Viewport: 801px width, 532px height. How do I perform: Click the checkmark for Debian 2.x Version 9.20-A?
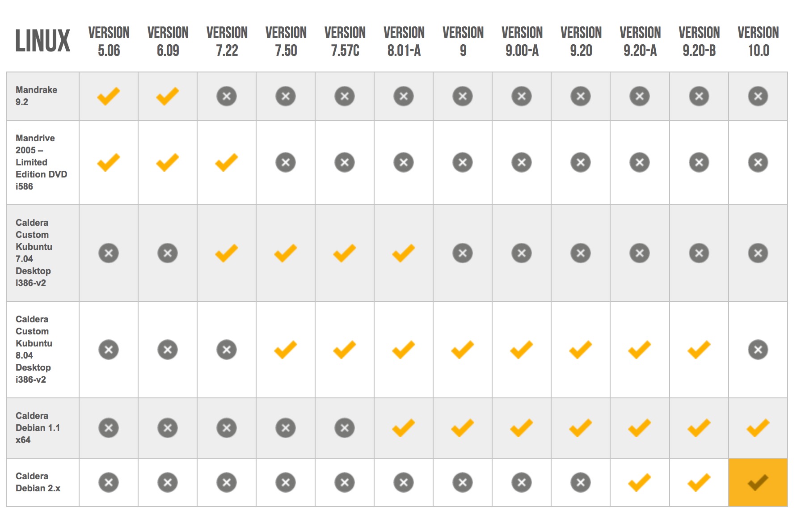pyautogui.click(x=640, y=482)
